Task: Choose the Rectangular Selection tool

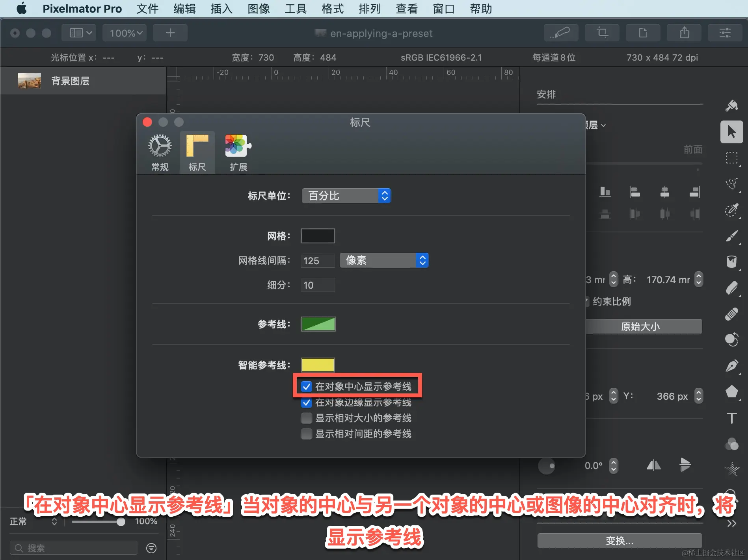Action: [732, 158]
